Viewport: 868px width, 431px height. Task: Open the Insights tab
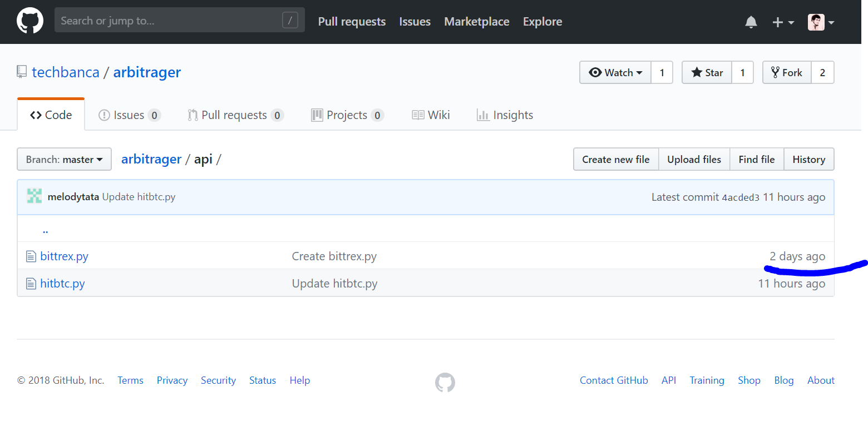(505, 115)
